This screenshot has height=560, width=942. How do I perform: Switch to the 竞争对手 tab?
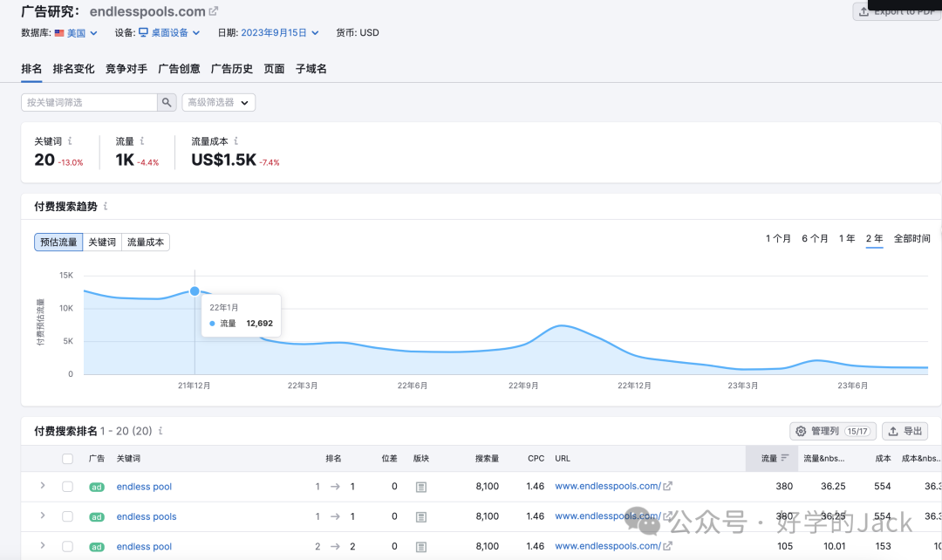click(x=126, y=69)
